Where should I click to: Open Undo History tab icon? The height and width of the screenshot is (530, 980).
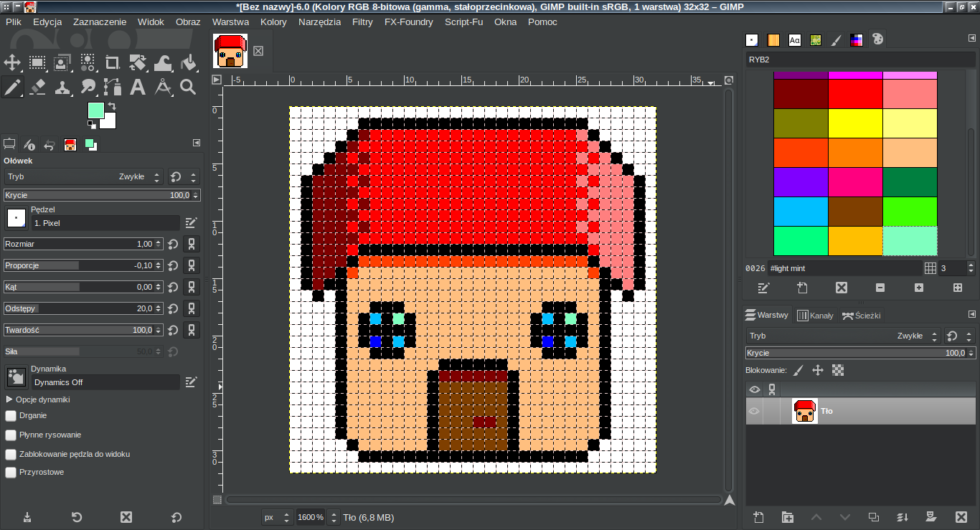point(50,144)
